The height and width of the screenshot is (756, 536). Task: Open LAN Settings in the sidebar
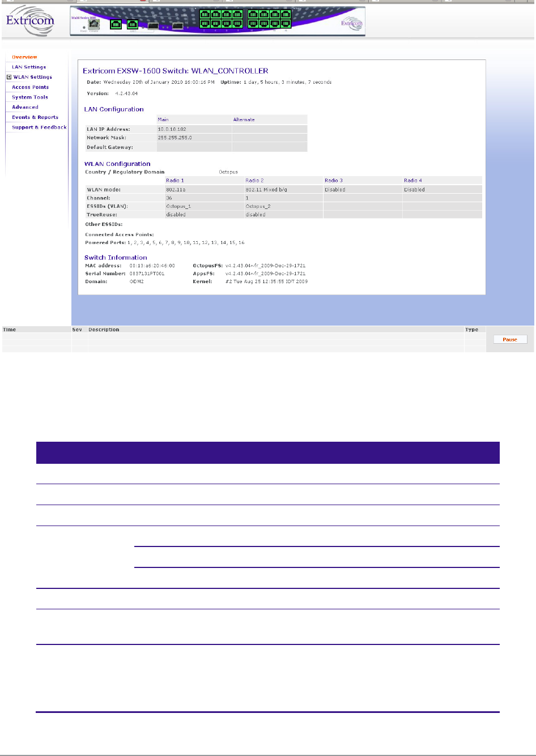coord(29,67)
